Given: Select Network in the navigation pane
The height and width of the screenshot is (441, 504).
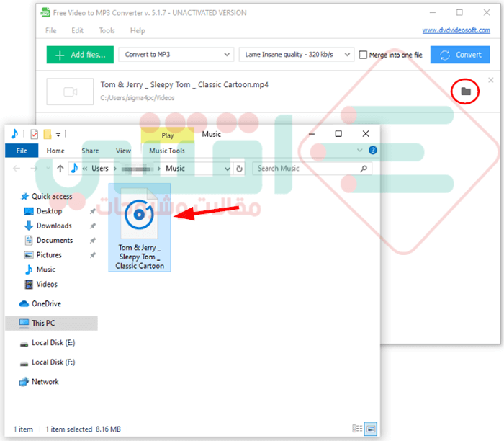Looking at the screenshot, I should (x=45, y=382).
